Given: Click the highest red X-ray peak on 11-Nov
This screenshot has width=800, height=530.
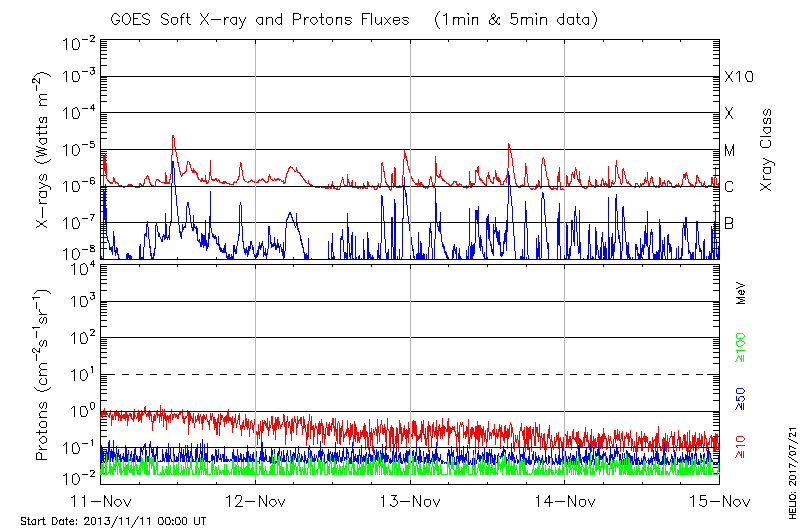Looking at the screenshot, I should tap(173, 136).
